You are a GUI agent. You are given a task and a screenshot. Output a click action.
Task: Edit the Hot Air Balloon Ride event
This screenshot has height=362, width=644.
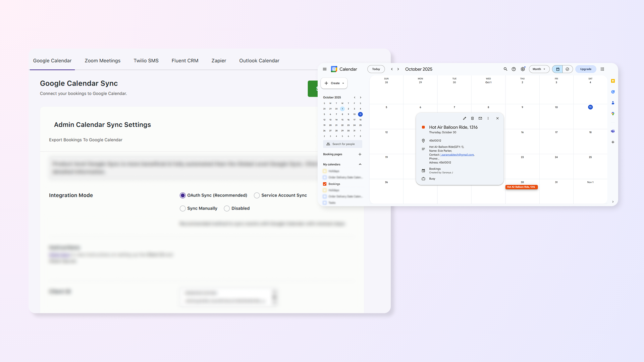point(465,118)
